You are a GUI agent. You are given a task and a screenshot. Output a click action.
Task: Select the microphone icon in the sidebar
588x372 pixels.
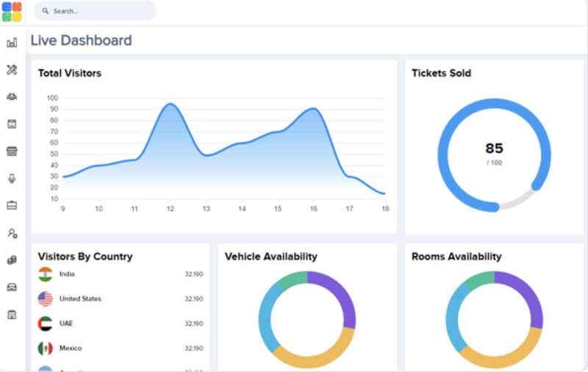(x=12, y=179)
